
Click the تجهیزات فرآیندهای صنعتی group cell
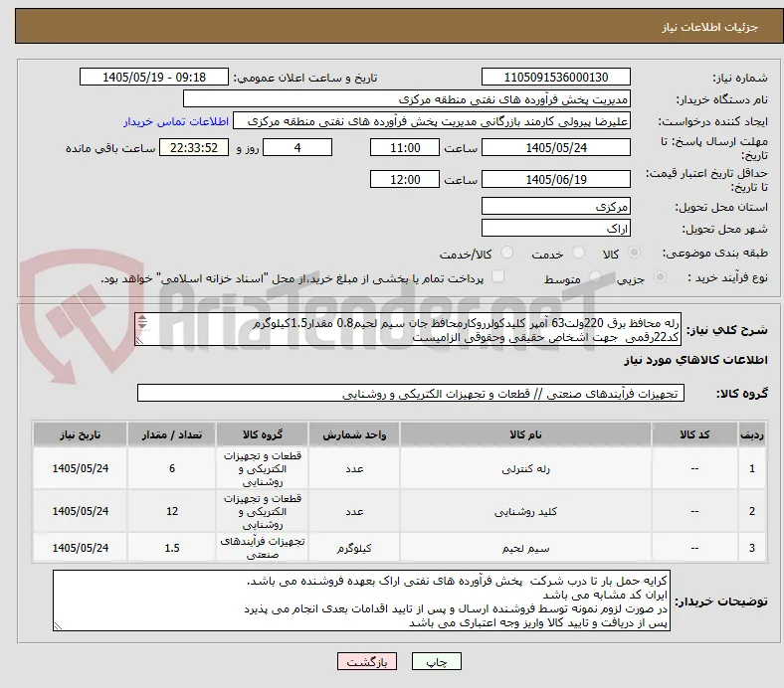[263, 548]
